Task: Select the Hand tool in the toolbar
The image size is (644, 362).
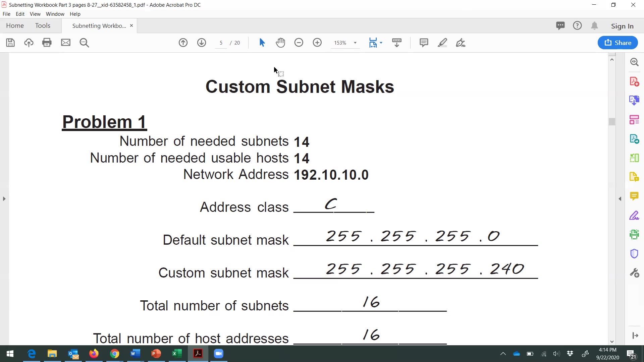Action: point(280,43)
